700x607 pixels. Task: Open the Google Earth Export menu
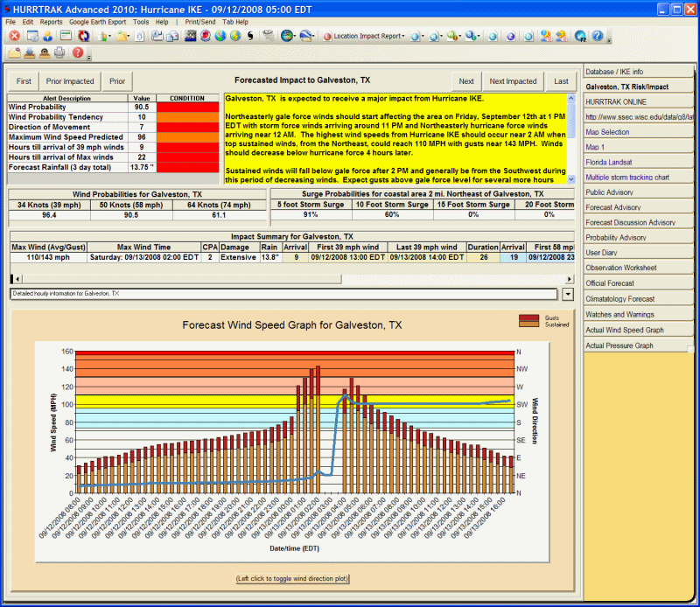97,21
